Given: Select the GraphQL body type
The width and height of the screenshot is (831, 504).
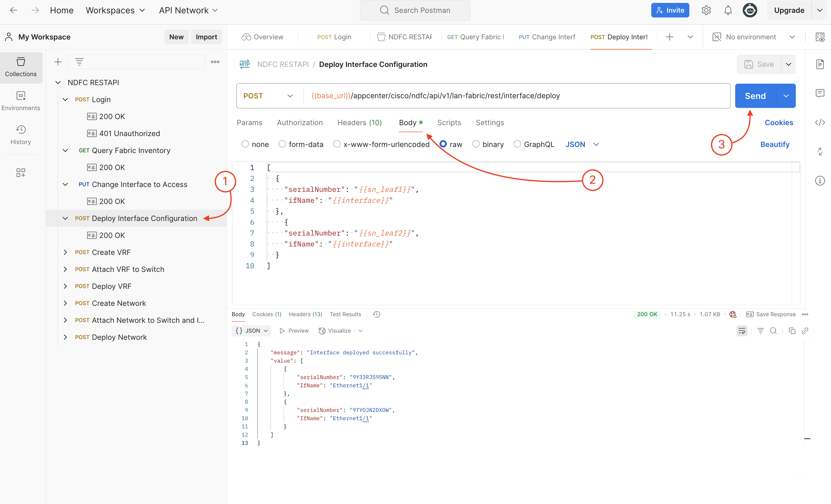Looking at the screenshot, I should [517, 144].
